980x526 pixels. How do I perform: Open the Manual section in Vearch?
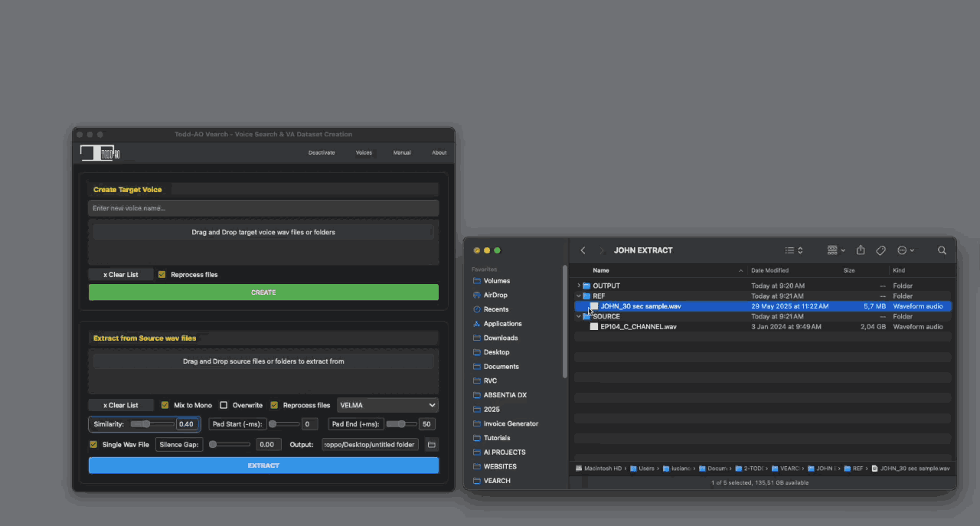[402, 152]
